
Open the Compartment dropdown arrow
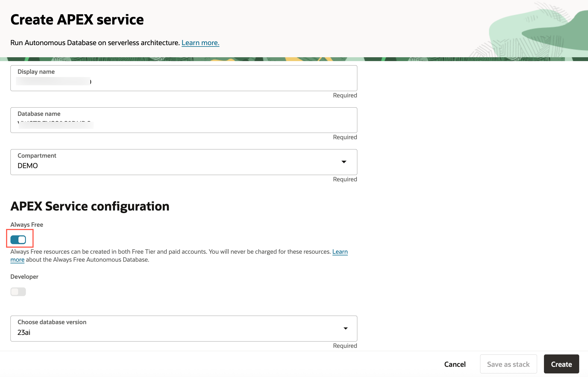(344, 162)
